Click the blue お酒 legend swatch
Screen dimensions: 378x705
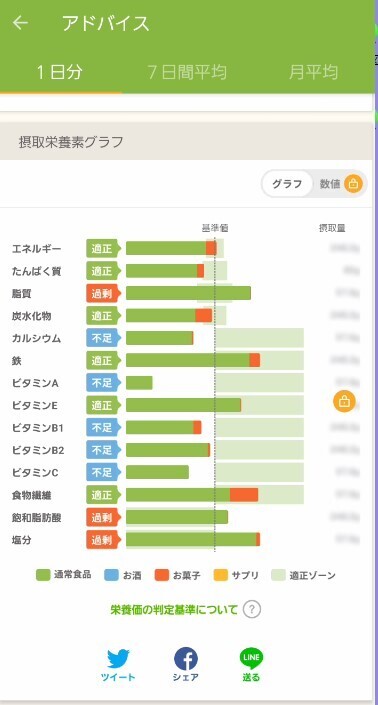[111, 575]
